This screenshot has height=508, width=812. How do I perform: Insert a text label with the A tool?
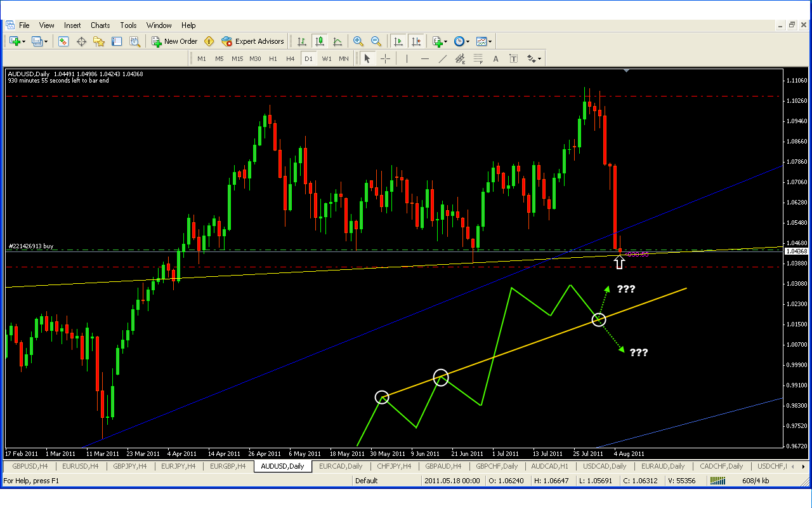coord(495,59)
